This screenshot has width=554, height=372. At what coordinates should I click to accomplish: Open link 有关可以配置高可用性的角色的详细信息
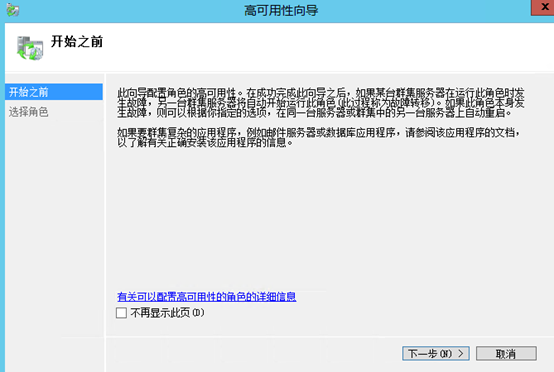click(206, 296)
